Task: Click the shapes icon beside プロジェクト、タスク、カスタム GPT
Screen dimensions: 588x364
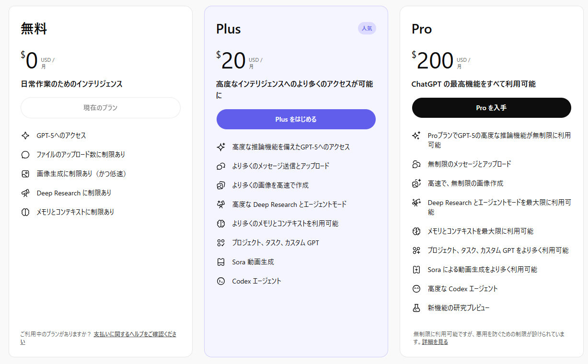Action: tap(221, 243)
